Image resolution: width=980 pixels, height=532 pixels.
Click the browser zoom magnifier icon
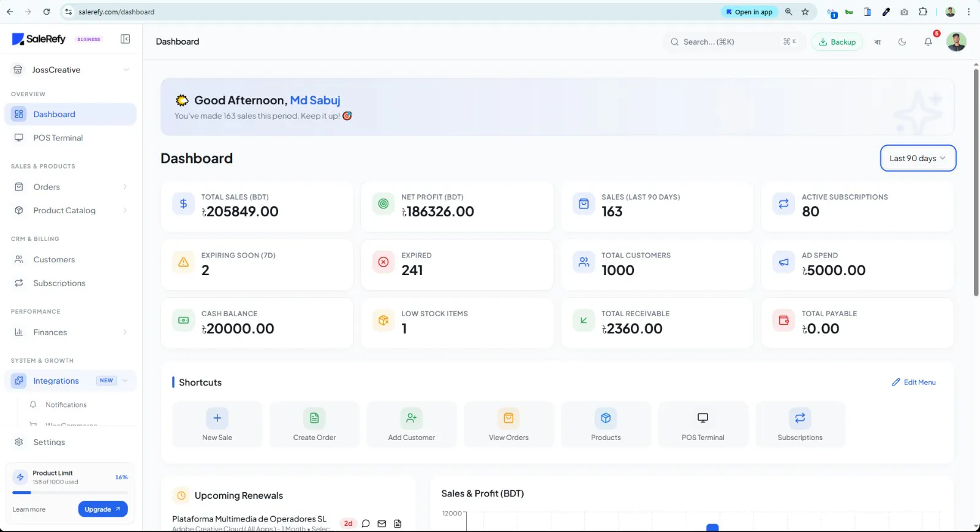(788, 12)
